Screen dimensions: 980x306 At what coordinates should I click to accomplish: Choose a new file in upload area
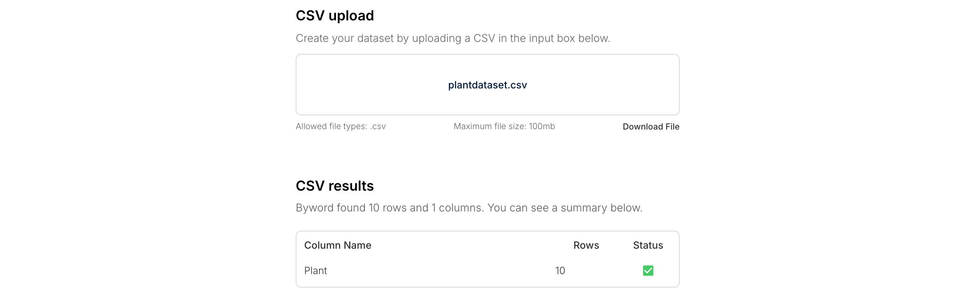click(487, 85)
